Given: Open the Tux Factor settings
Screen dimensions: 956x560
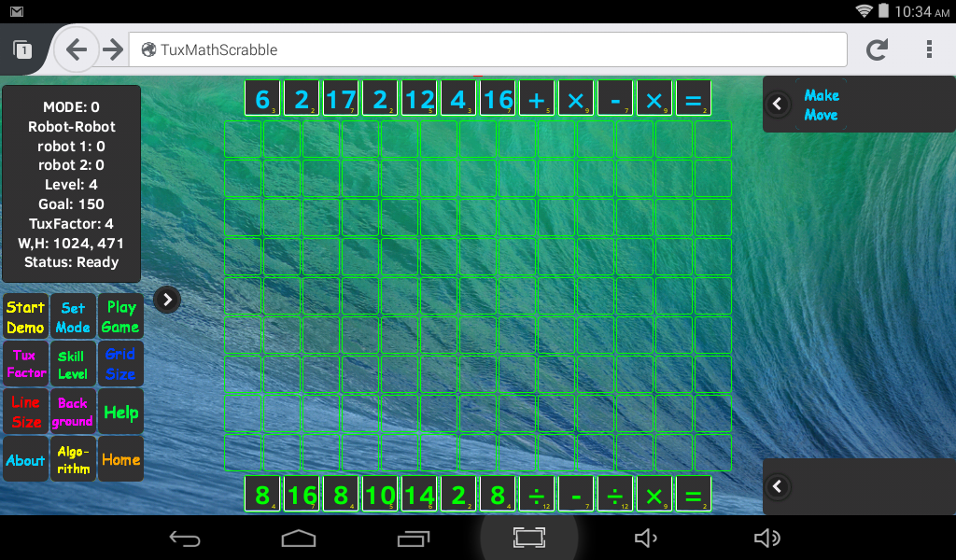Looking at the screenshot, I should (25, 364).
